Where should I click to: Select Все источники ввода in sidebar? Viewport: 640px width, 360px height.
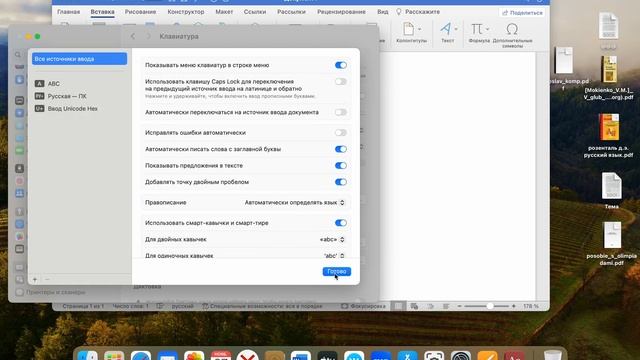pyautogui.click(x=80, y=59)
